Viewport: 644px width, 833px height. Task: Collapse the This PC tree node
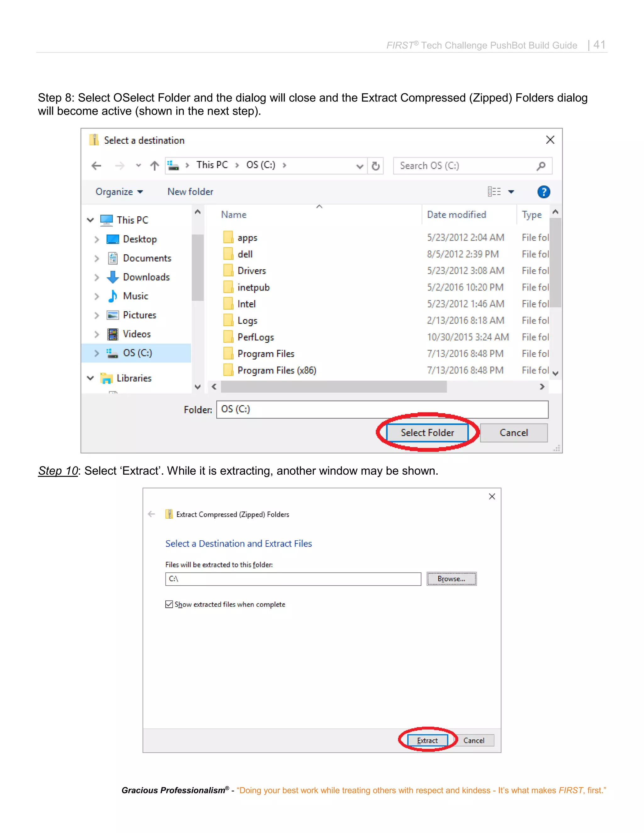tap(91, 220)
